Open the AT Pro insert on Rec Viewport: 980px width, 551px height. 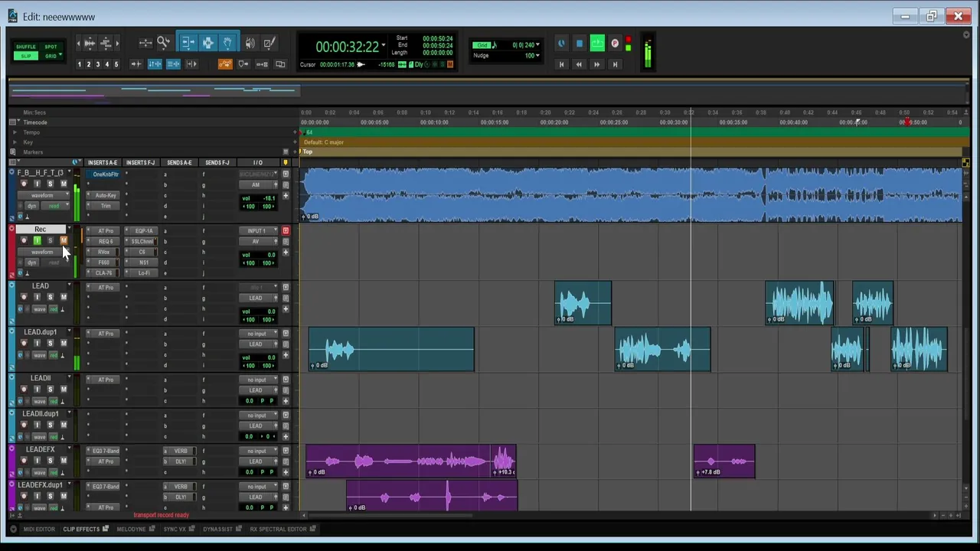pos(106,230)
